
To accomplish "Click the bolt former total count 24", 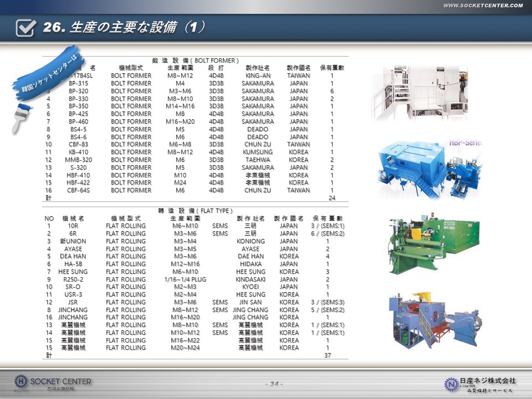I will click(x=331, y=198).
